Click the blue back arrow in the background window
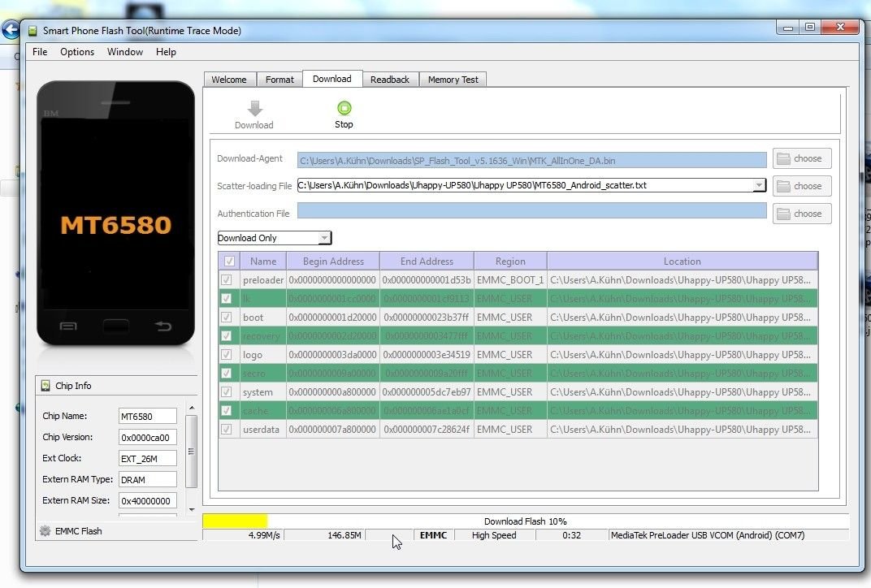Viewport: 871px width, 588px height. click(x=11, y=29)
